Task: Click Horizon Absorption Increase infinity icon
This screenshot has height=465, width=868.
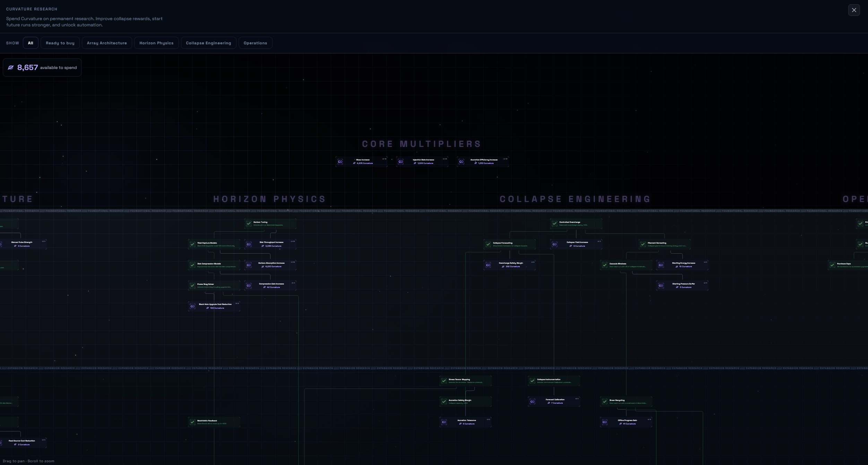Action: [249, 265]
